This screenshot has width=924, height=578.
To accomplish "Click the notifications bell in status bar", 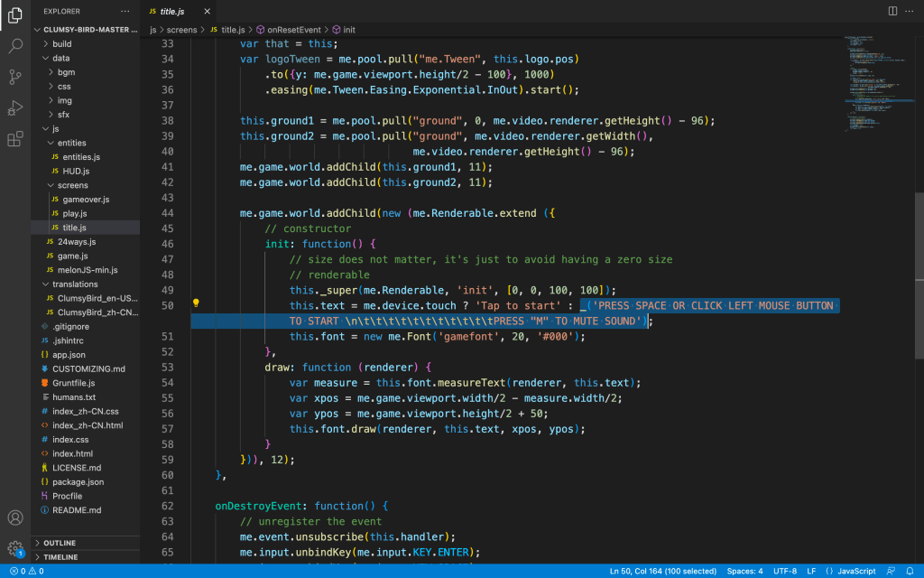I will (910, 571).
